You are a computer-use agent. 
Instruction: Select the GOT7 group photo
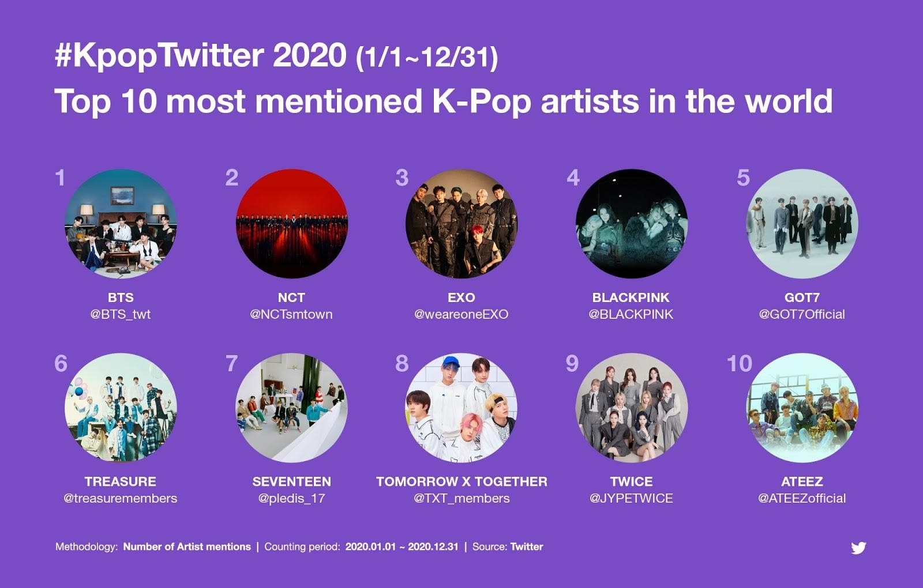pos(802,223)
